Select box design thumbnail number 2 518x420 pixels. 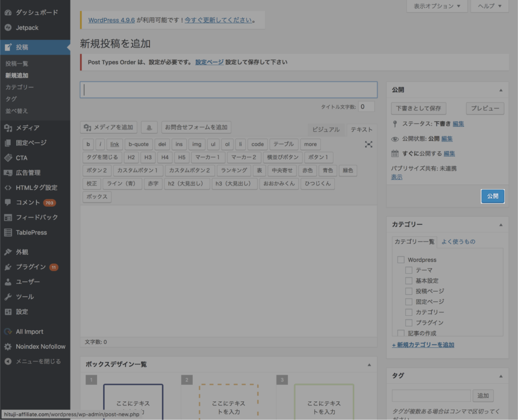[229, 401]
